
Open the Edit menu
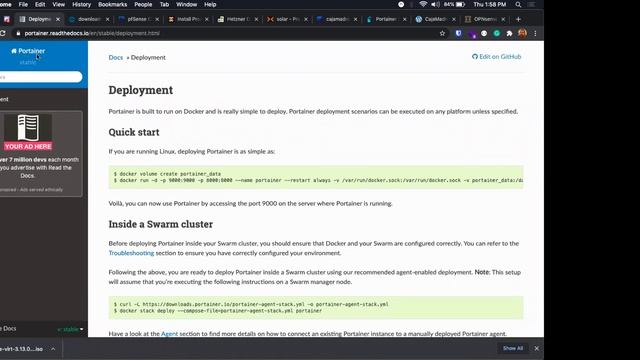click(40, 4)
